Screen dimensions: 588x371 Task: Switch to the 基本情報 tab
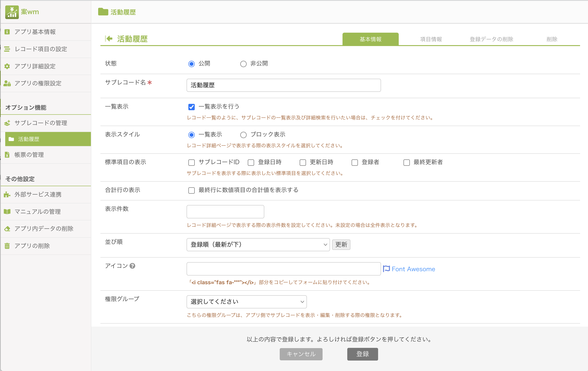click(370, 39)
